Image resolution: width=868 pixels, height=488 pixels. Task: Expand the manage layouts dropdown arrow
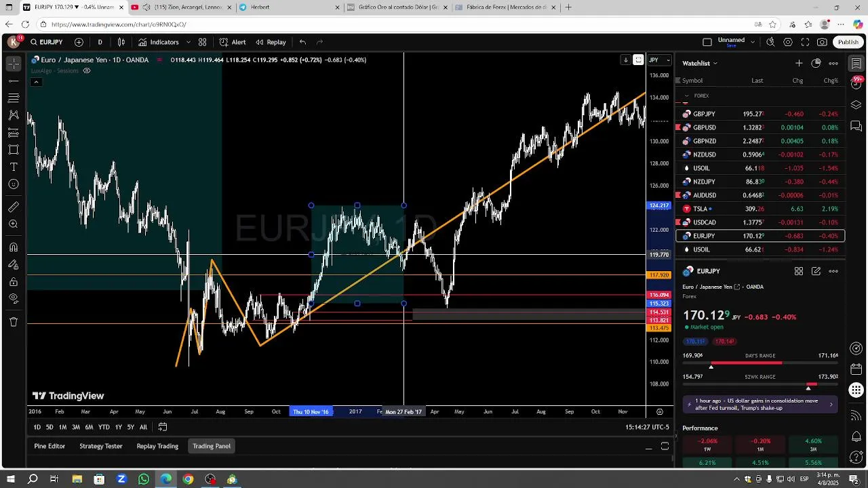pyautogui.click(x=753, y=42)
